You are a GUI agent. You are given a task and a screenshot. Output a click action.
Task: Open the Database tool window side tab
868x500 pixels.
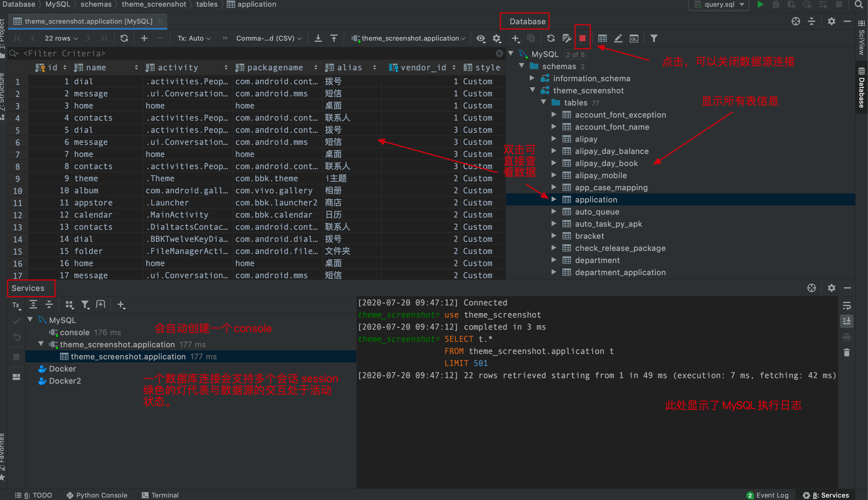pyautogui.click(x=861, y=88)
